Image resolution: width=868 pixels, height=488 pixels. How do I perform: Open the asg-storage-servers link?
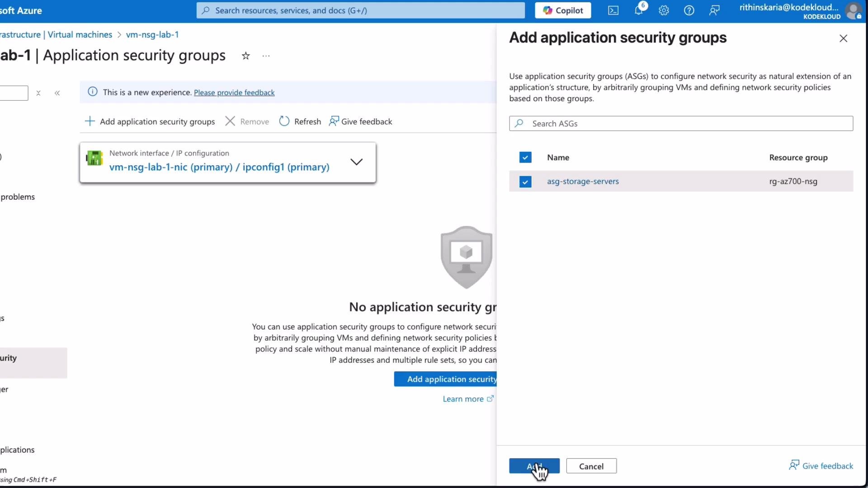point(583,181)
